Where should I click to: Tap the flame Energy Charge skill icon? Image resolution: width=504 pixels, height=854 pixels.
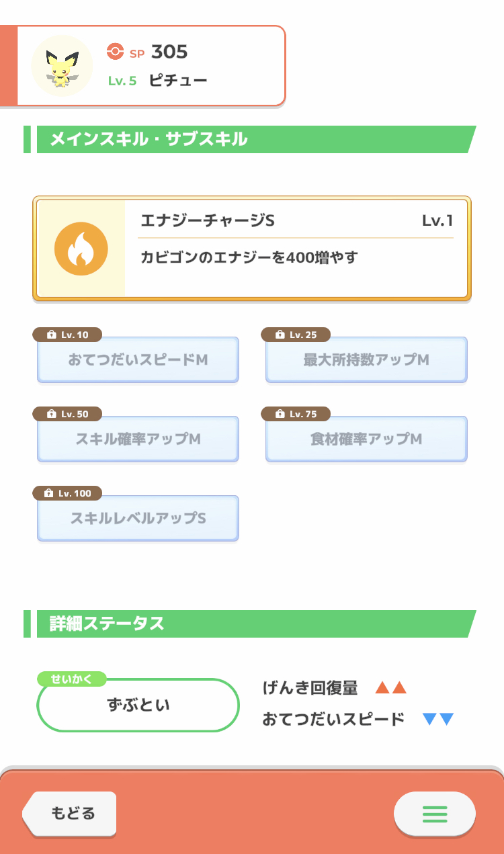tap(81, 249)
